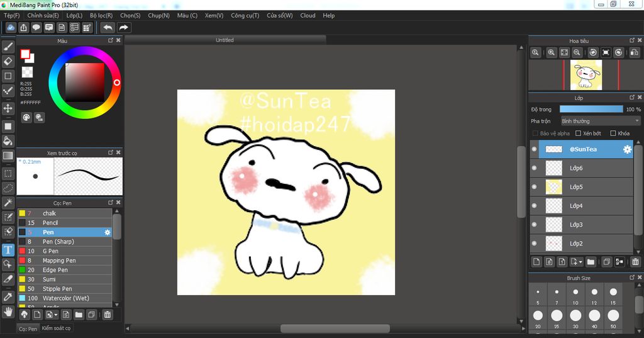Open the Tệp(F) menu

[12, 16]
